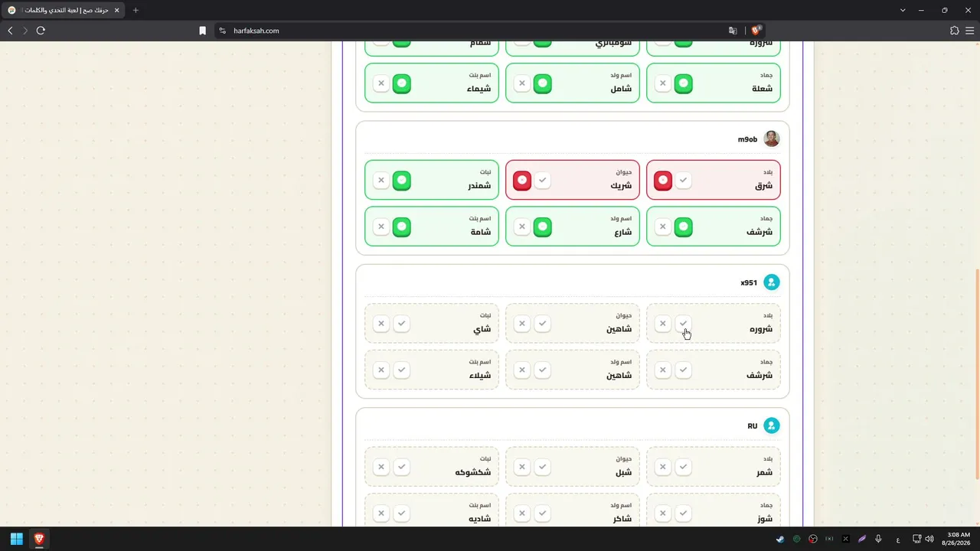
Task: Approve RU's اسم بنت answer شاديه
Action: click(402, 513)
